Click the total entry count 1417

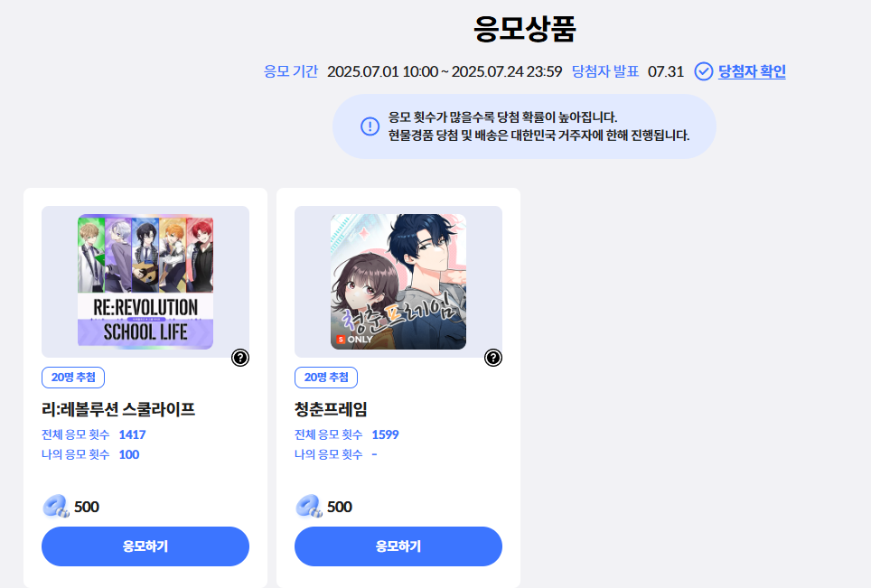[132, 434]
